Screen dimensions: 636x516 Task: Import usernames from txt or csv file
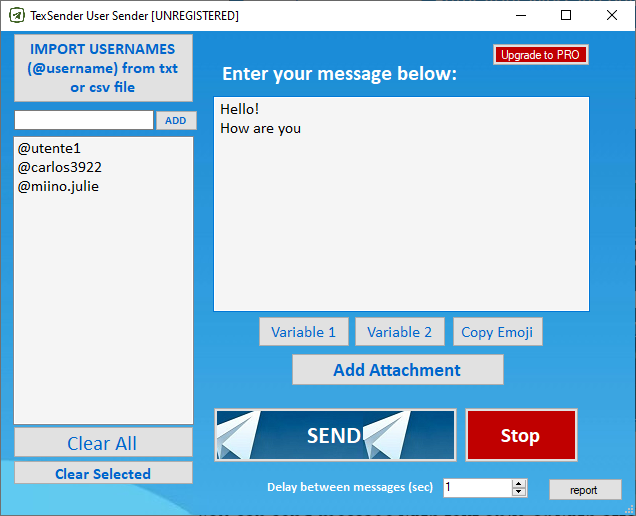click(x=103, y=68)
